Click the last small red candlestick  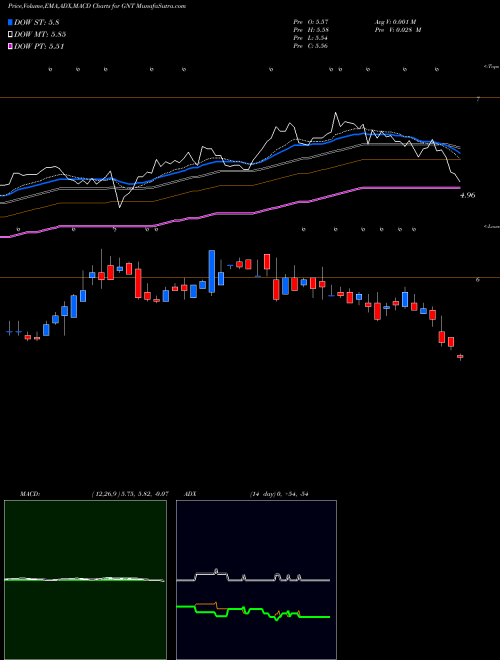[460, 357]
